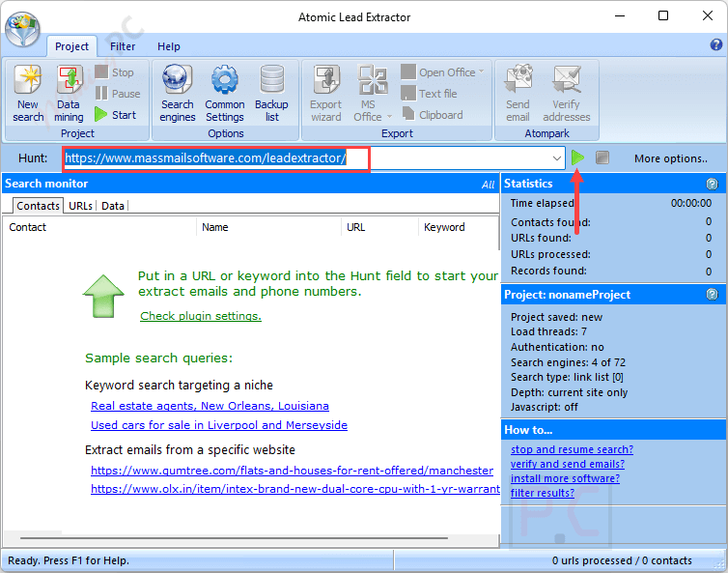Click 'Depth: current site only' text
728x573 pixels.
click(x=570, y=392)
